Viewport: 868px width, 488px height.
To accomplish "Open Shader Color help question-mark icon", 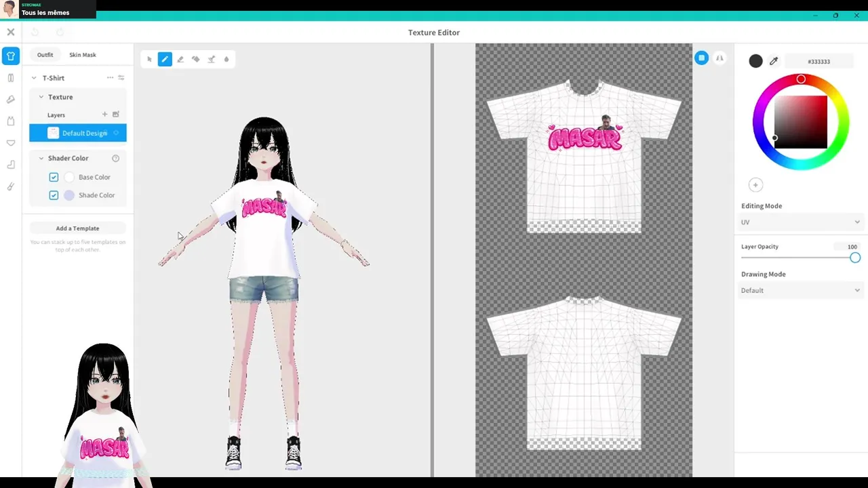I will (115, 159).
